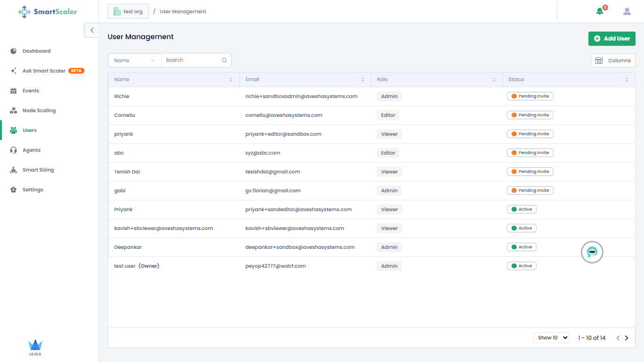The image size is (644, 362).
Task: Click gv.florian@gmail.com email
Action: coord(273,190)
